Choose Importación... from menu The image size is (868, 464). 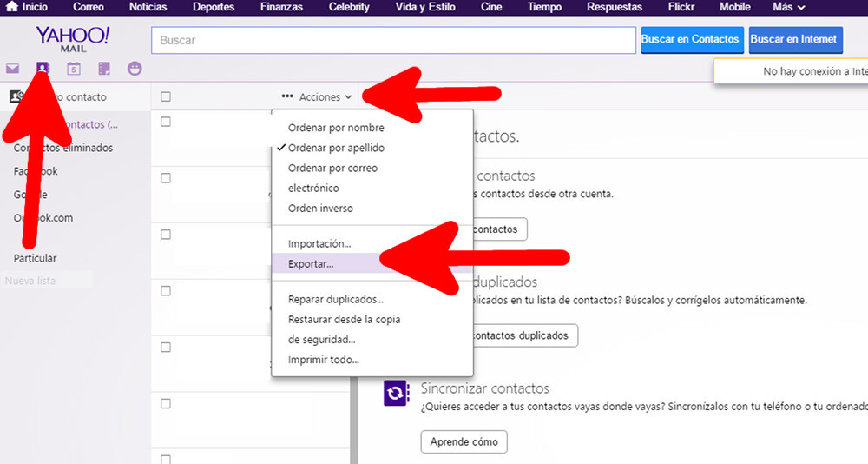tap(319, 244)
